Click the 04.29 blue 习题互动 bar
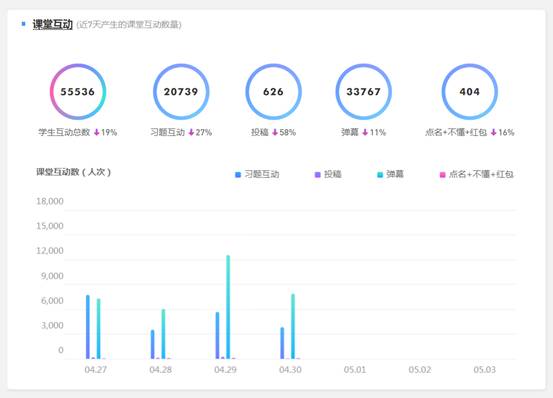 pos(217,335)
